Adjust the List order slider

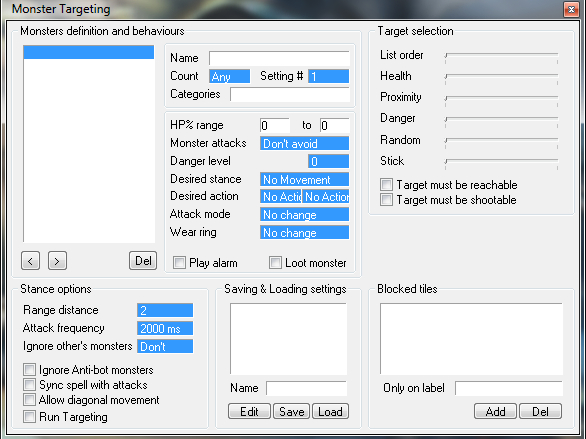(x=501, y=57)
